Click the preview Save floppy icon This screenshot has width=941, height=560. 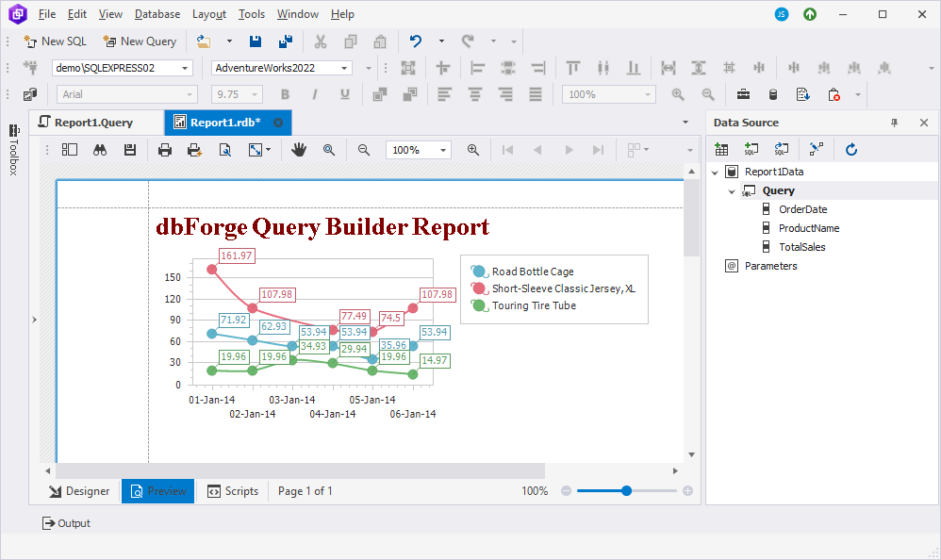pyautogui.click(x=130, y=150)
